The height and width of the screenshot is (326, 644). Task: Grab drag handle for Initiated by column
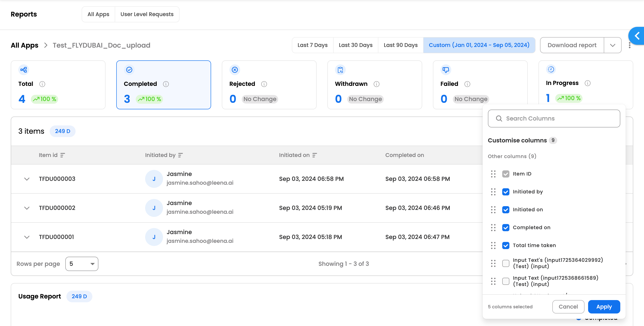point(493,192)
